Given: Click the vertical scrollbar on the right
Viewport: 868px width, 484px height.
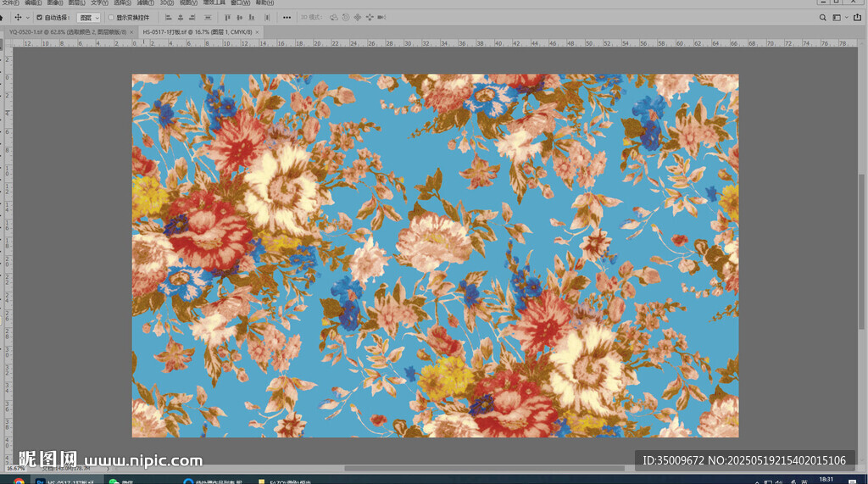Looking at the screenshot, I should coord(863,254).
